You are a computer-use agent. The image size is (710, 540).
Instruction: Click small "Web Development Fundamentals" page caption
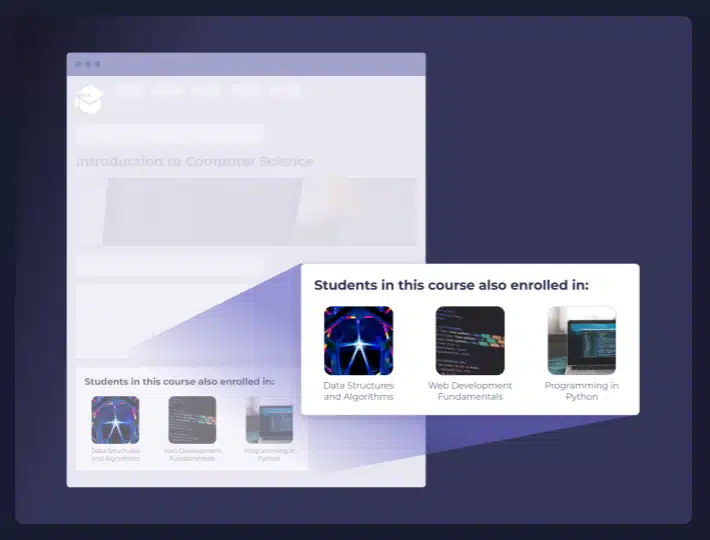[x=192, y=454]
